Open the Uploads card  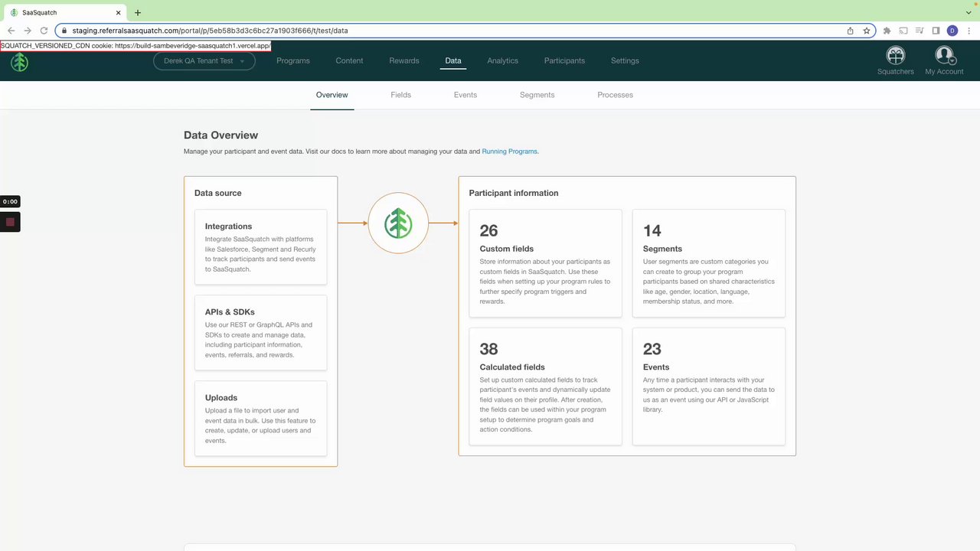[261, 419]
